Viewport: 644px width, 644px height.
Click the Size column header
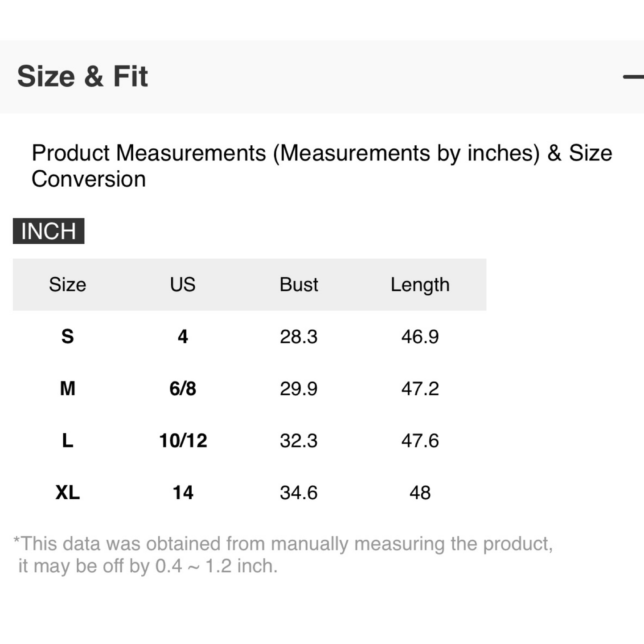click(x=67, y=284)
